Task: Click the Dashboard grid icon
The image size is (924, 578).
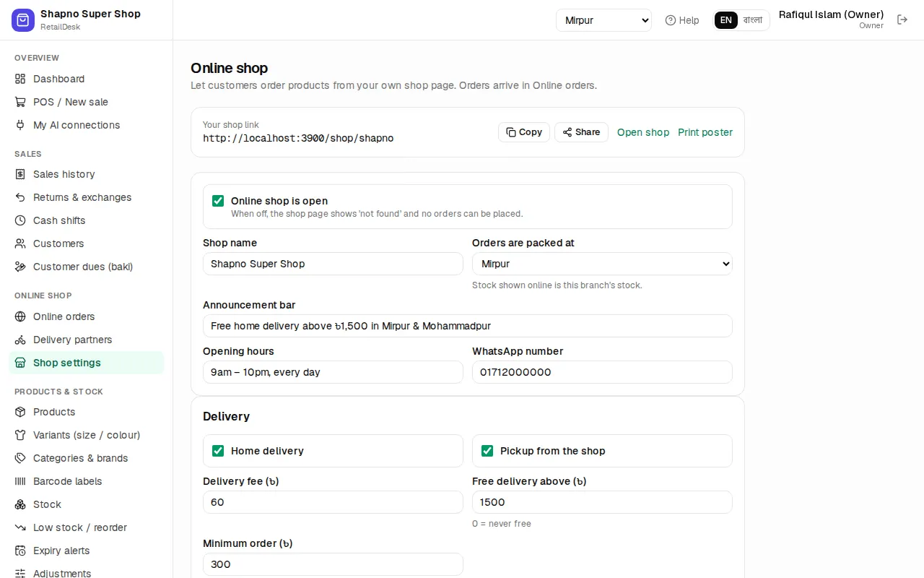Action: [x=20, y=79]
